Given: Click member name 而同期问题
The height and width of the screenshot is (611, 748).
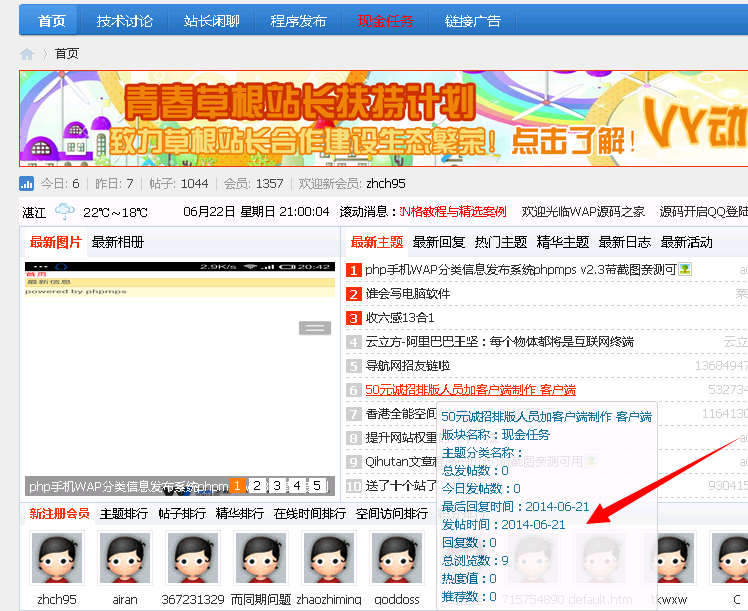Looking at the screenshot, I should pos(261,599).
